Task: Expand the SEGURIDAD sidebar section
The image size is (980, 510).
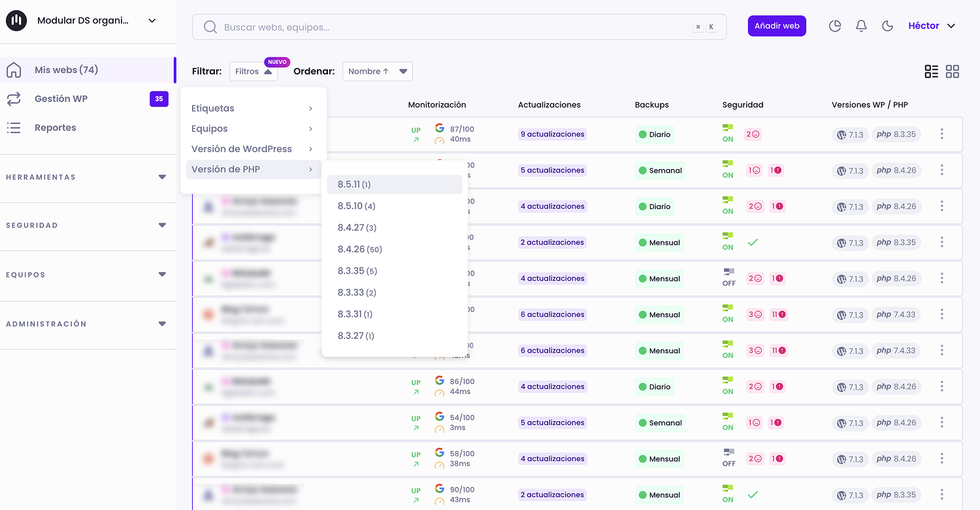Action: click(x=88, y=225)
